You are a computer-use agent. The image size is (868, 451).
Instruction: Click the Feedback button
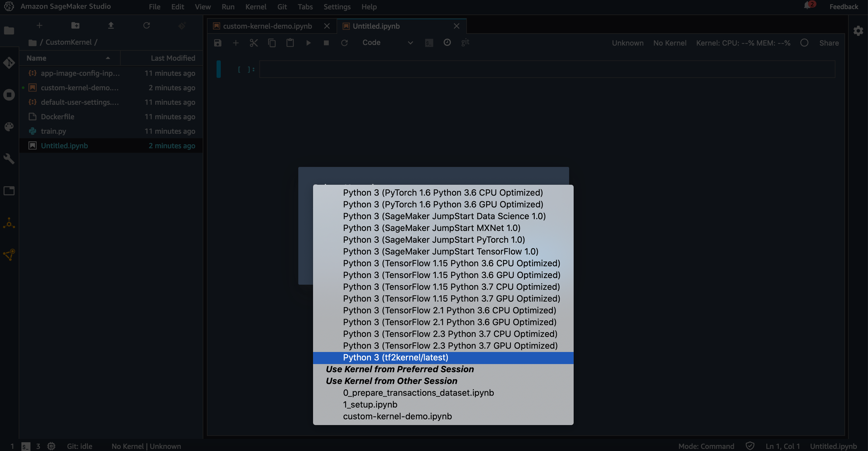pos(844,7)
